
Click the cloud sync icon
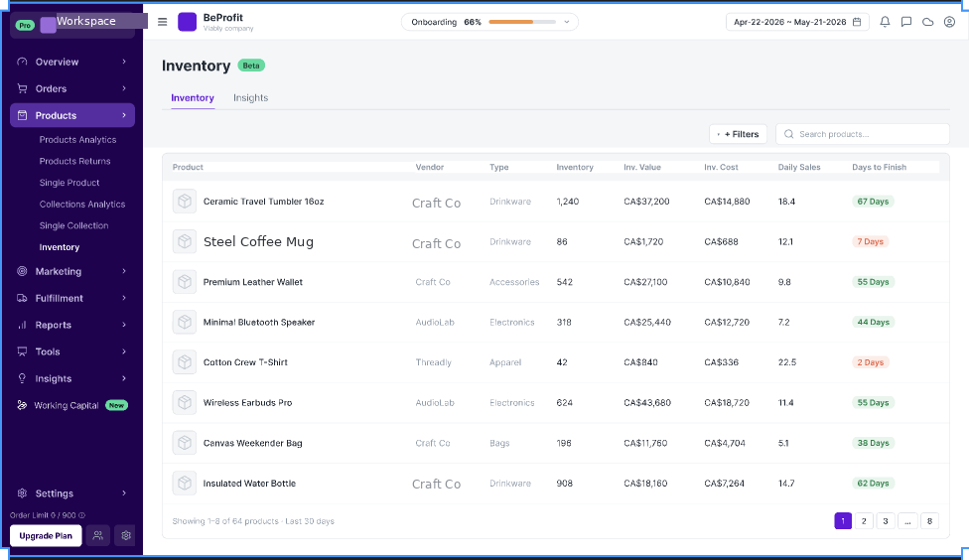[927, 22]
